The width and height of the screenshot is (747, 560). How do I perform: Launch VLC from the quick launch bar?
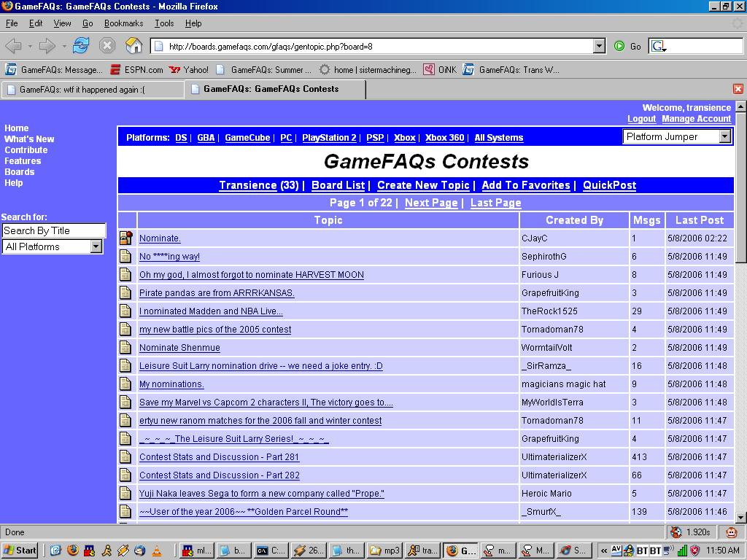pos(157,551)
